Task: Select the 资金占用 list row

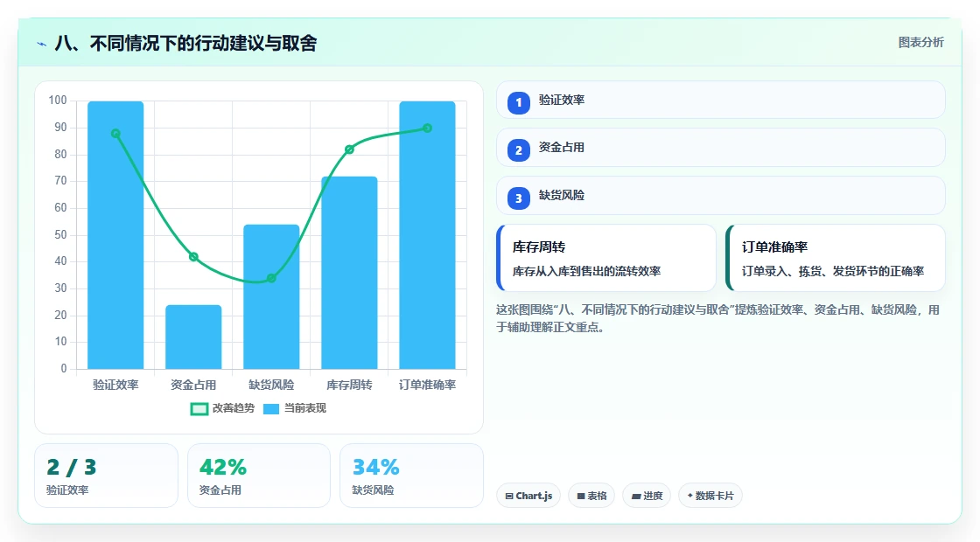Action: [x=721, y=148]
